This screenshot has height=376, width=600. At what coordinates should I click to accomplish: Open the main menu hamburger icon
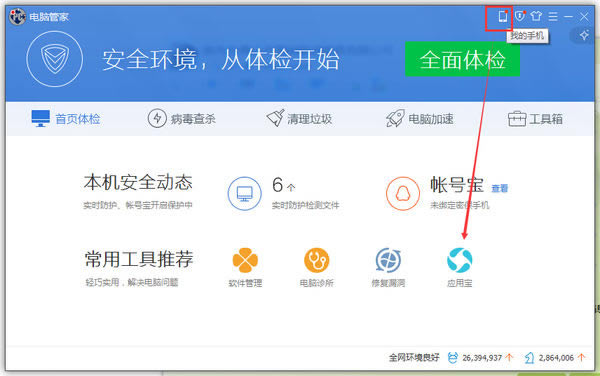tap(553, 16)
